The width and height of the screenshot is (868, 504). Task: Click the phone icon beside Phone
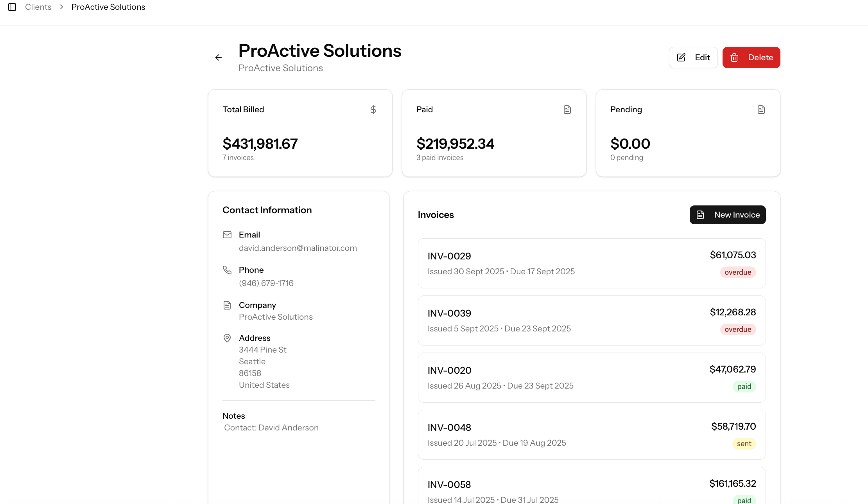click(x=227, y=270)
